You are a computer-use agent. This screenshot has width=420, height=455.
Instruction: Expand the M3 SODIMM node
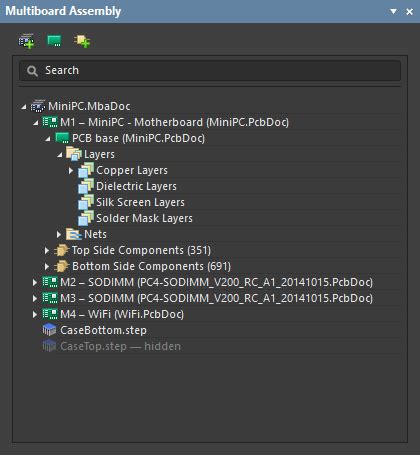click(35, 298)
